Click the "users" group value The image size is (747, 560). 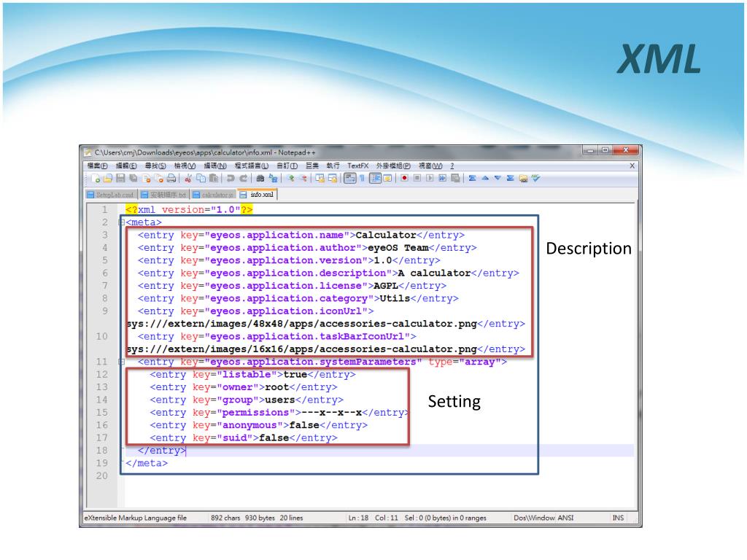tap(279, 400)
